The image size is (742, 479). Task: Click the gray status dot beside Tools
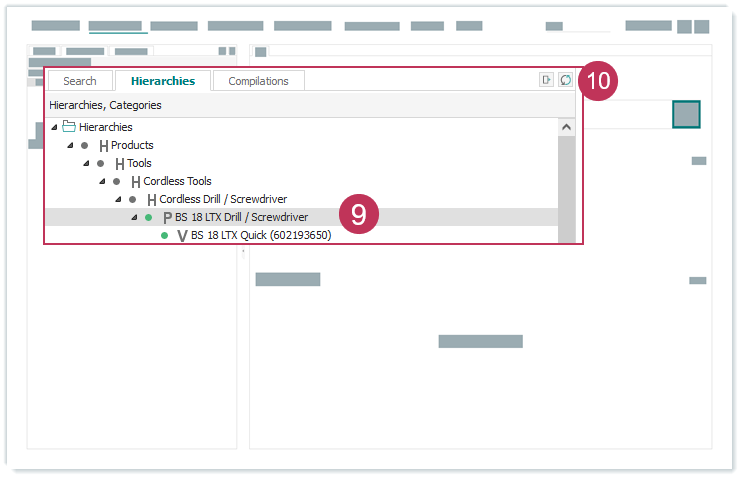[x=101, y=164]
